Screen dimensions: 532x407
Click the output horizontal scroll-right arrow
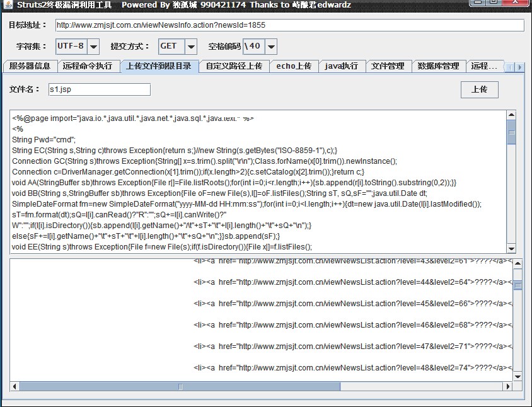[507, 386]
